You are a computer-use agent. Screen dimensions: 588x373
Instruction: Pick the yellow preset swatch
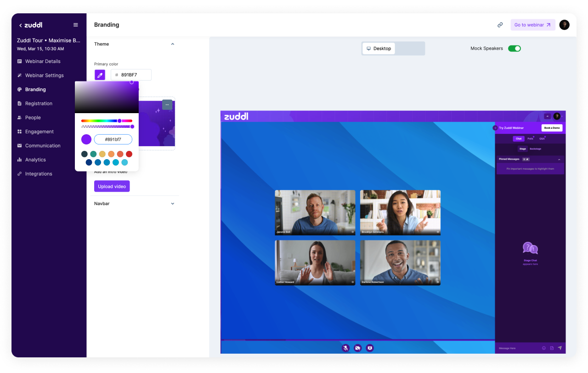[x=102, y=154]
